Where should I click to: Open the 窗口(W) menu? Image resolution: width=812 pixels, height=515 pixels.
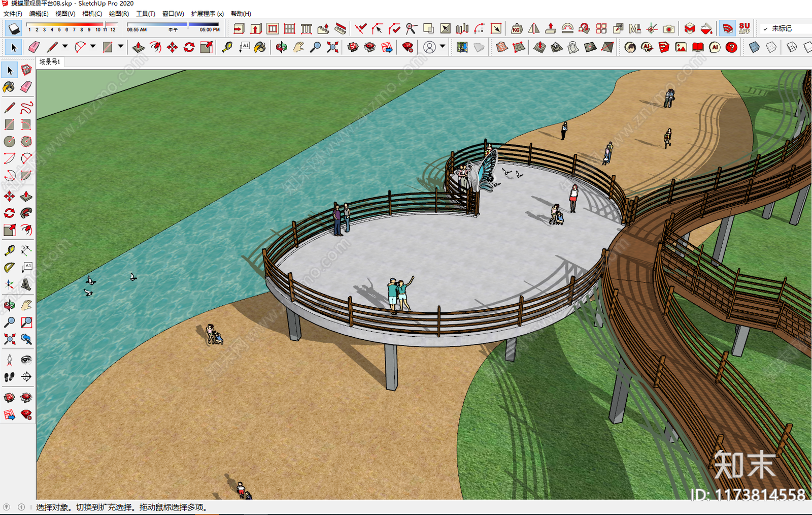click(x=173, y=14)
